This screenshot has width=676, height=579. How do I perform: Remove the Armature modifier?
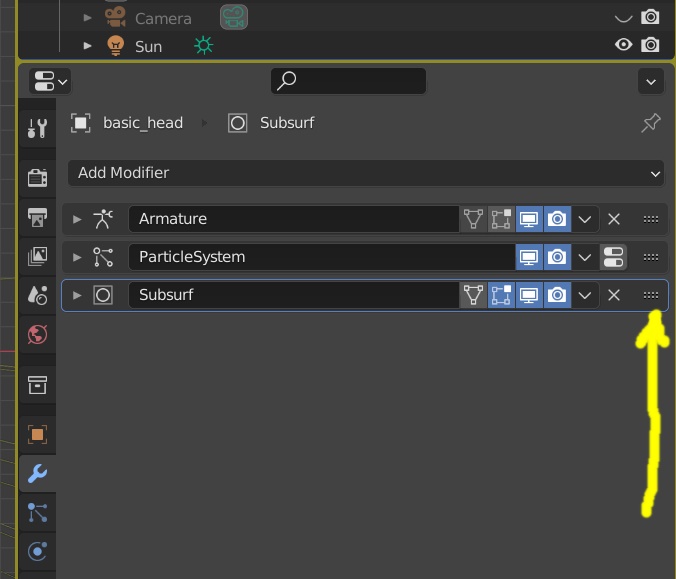614,219
